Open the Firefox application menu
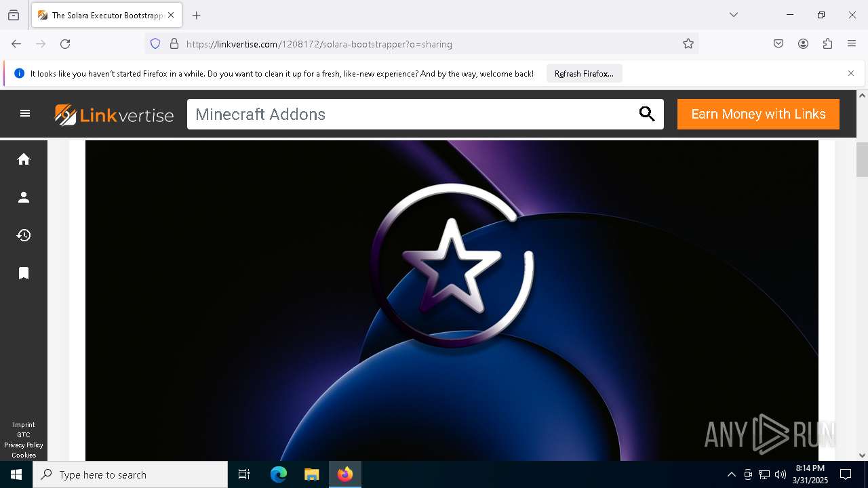 click(852, 44)
